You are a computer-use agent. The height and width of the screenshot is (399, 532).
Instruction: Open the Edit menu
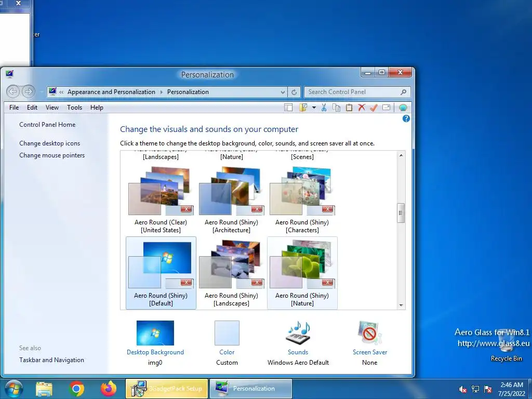[32, 108]
